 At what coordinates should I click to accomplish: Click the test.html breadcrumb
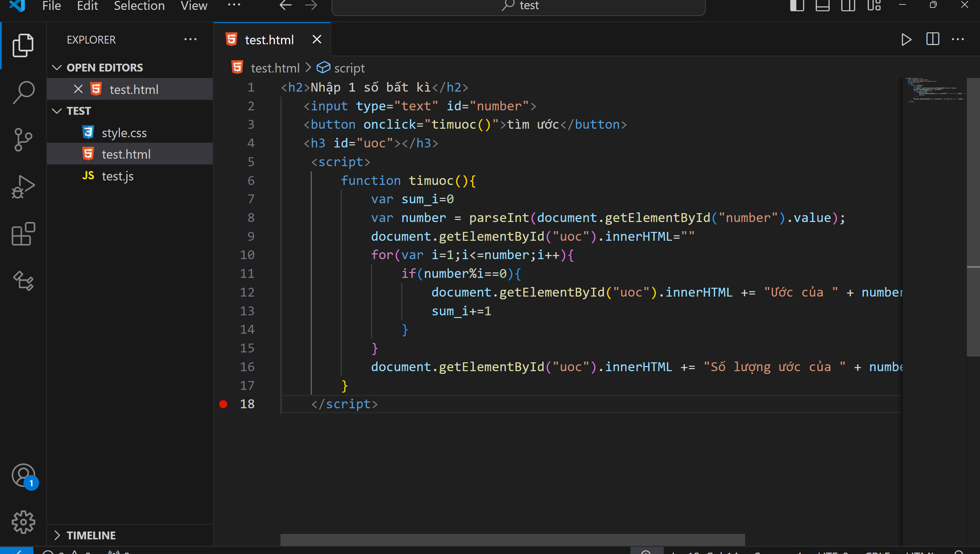pos(275,68)
